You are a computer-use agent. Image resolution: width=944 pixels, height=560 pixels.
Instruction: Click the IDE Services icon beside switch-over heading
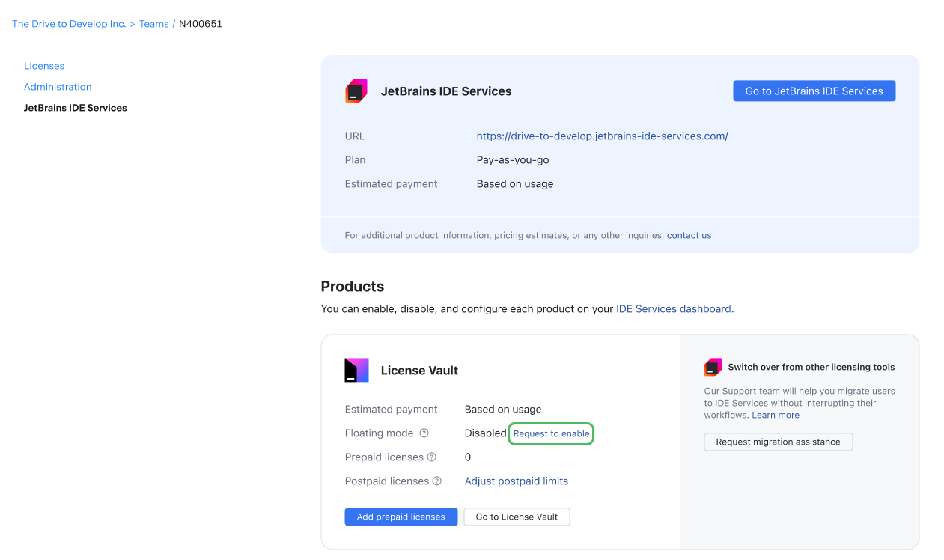coord(713,367)
